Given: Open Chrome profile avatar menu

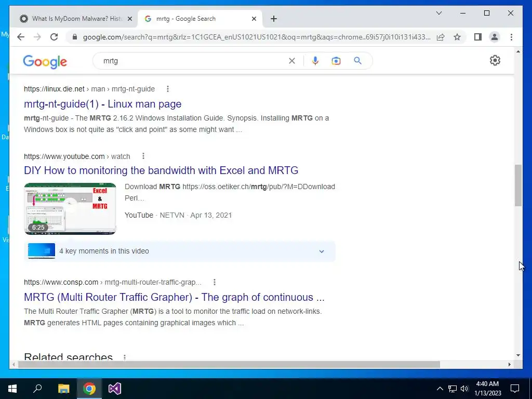Looking at the screenshot, I should tap(495, 37).
